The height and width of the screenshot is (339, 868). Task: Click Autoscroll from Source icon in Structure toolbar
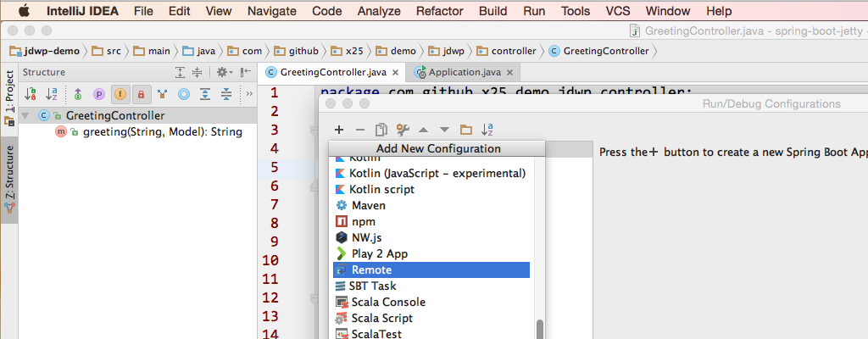[225, 95]
